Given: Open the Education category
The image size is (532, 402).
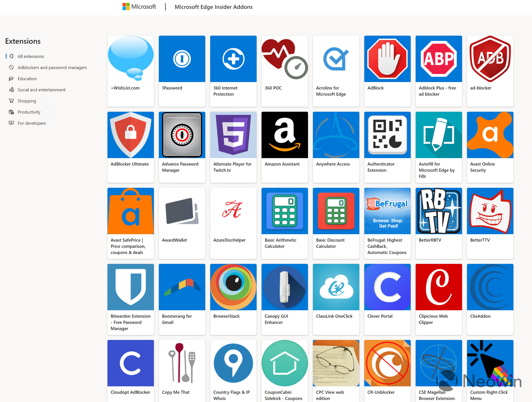Looking at the screenshot, I should click(x=27, y=79).
